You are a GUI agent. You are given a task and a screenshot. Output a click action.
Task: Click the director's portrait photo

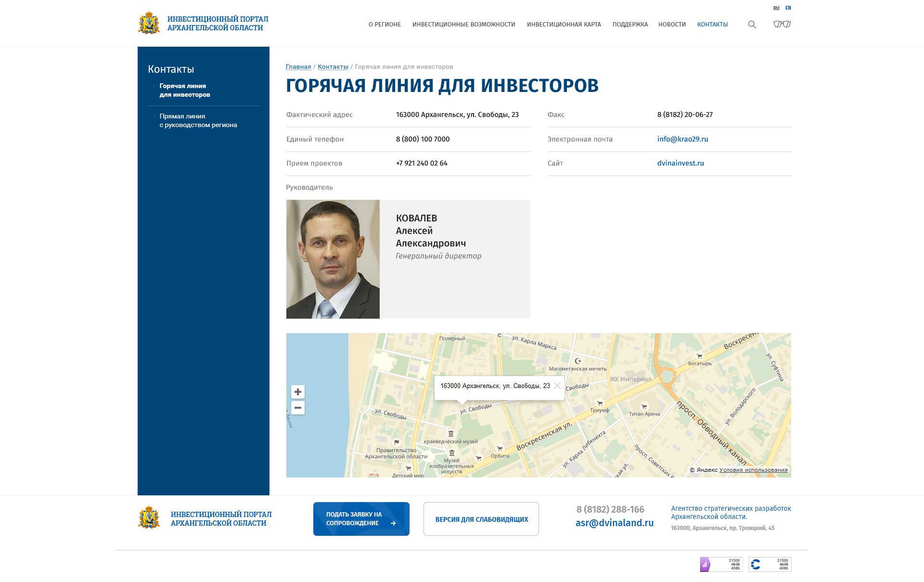[x=333, y=259]
